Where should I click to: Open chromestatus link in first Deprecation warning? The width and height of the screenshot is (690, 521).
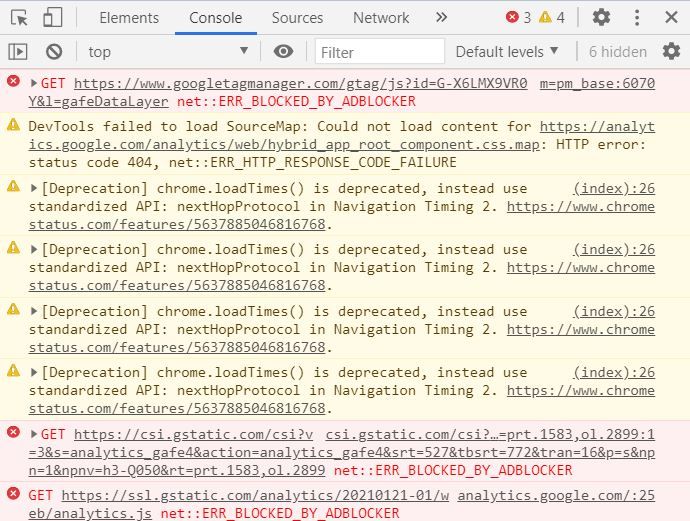click(x=342, y=216)
